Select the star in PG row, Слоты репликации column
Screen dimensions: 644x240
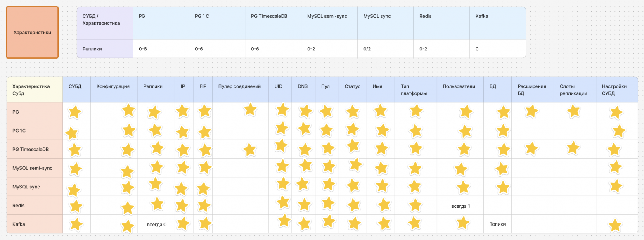(x=573, y=111)
